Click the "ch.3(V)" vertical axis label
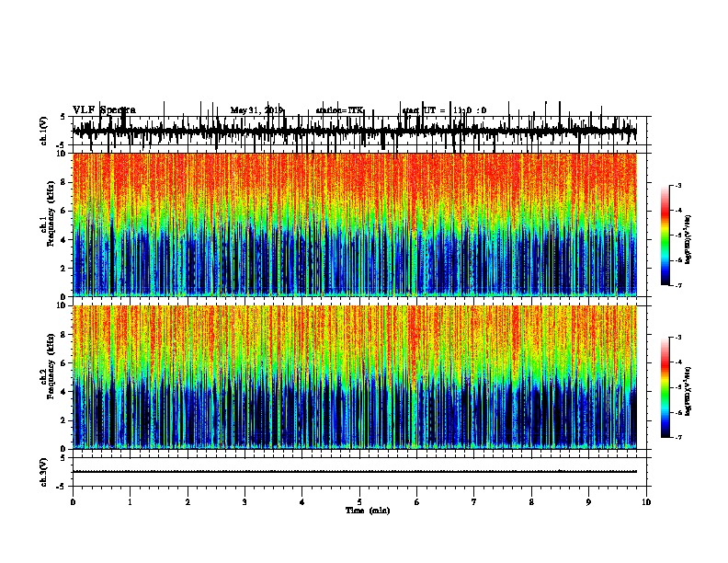This screenshot has height=563, width=728. click(44, 472)
